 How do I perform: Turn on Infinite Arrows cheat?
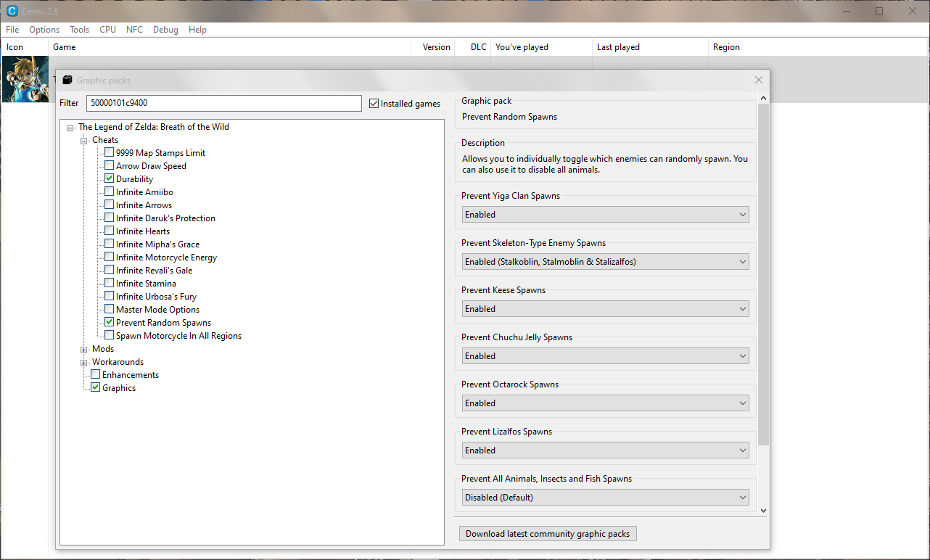(109, 205)
